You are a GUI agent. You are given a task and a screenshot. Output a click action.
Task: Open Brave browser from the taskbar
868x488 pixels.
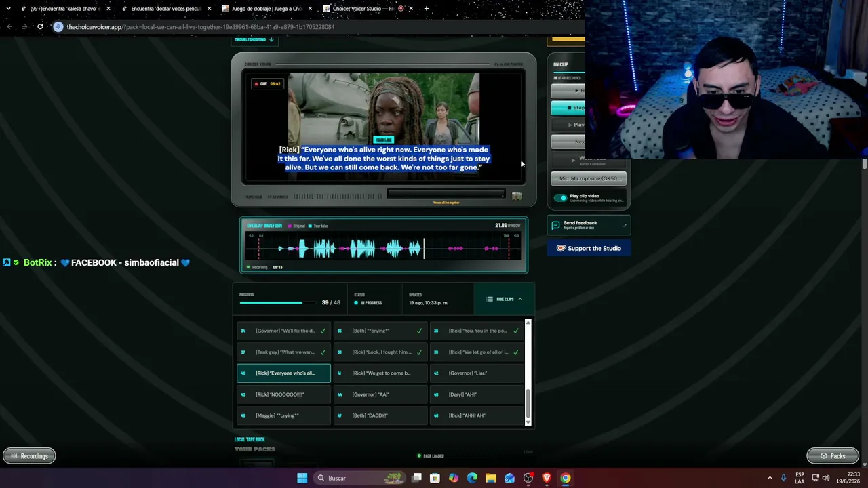click(x=547, y=478)
